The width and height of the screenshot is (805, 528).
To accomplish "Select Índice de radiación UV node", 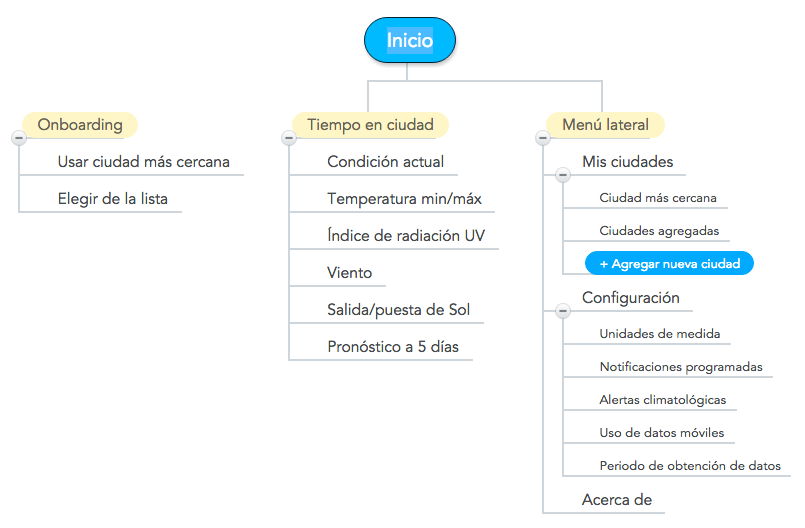I will (406, 235).
